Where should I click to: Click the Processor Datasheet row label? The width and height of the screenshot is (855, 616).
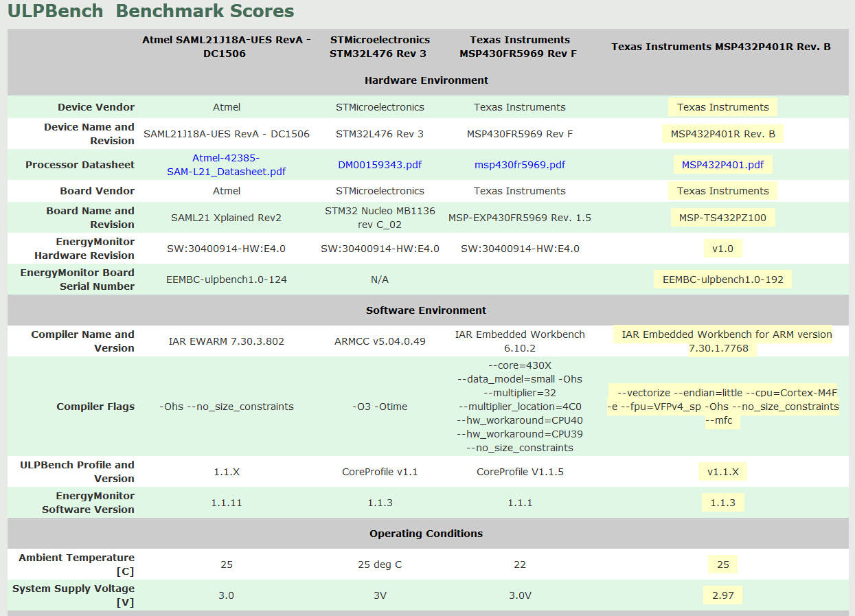pos(80,165)
